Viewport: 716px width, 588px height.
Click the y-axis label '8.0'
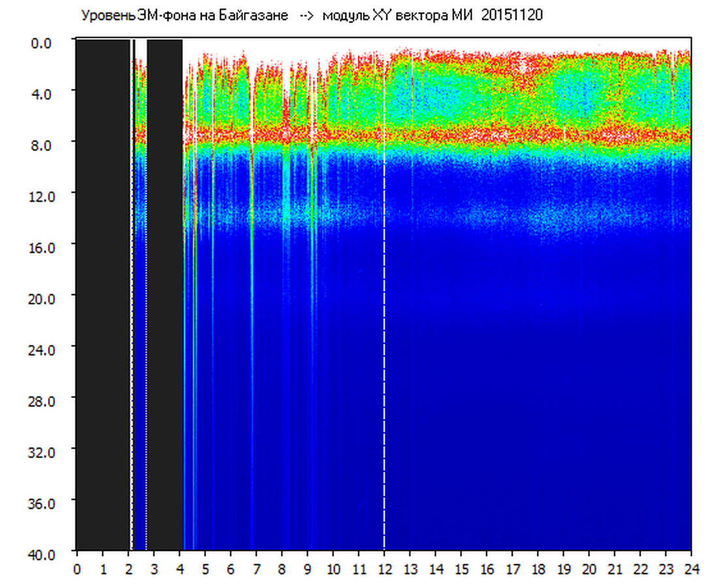click(x=41, y=145)
